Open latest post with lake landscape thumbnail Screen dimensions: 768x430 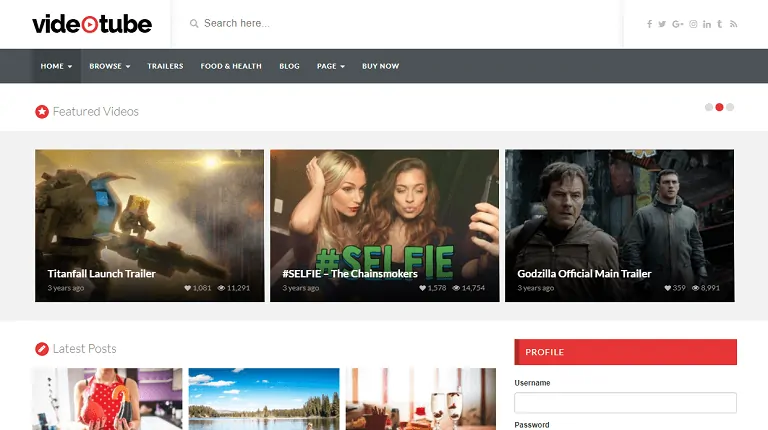pos(264,399)
